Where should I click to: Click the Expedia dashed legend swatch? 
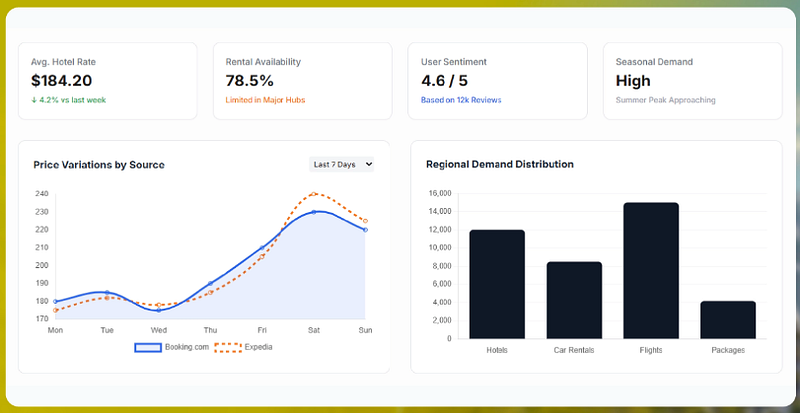pyautogui.click(x=228, y=348)
